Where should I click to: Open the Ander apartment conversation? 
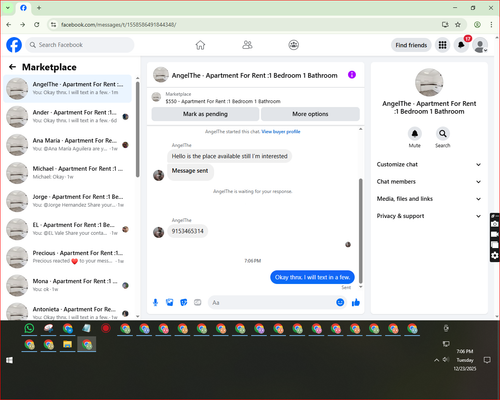68,117
